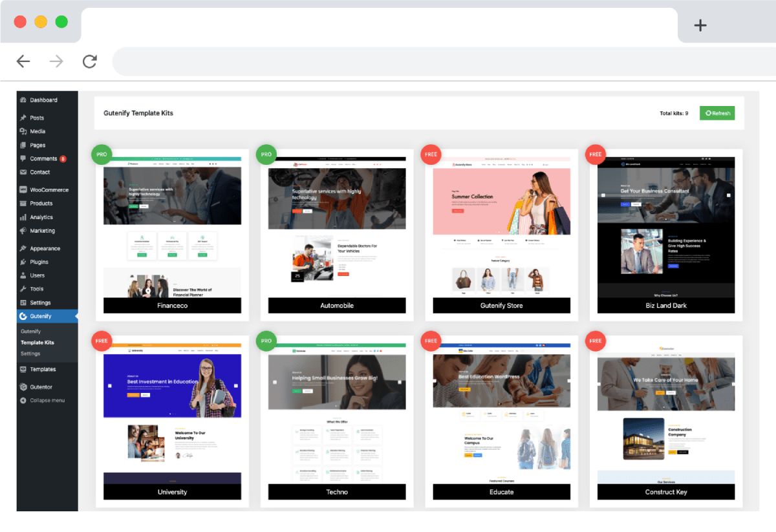Image resolution: width=776 pixels, height=532 pixels.
Task: Click the browser address bar
Action: [440, 61]
